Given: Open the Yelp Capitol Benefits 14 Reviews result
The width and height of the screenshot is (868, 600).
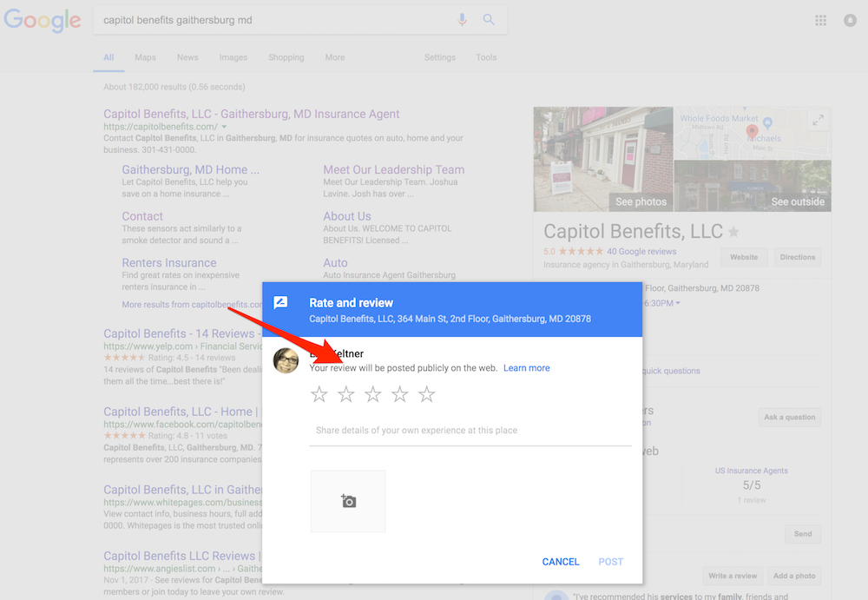Looking at the screenshot, I should (x=182, y=333).
